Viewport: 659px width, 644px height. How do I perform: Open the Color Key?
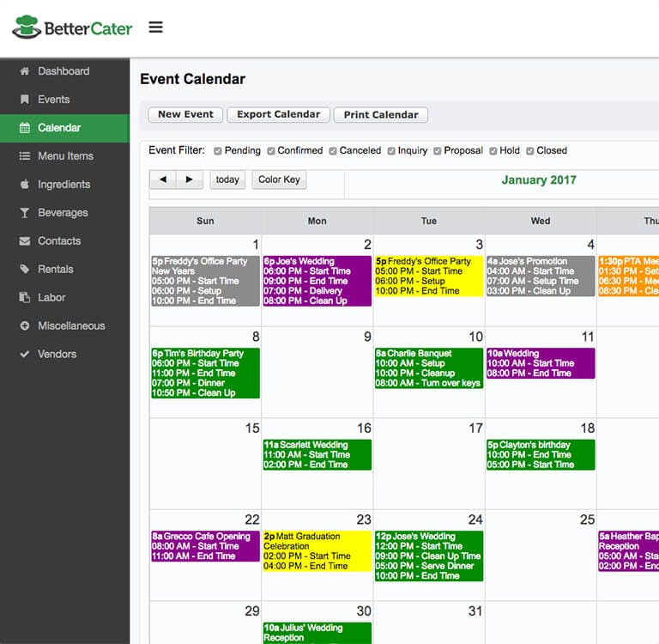point(279,179)
